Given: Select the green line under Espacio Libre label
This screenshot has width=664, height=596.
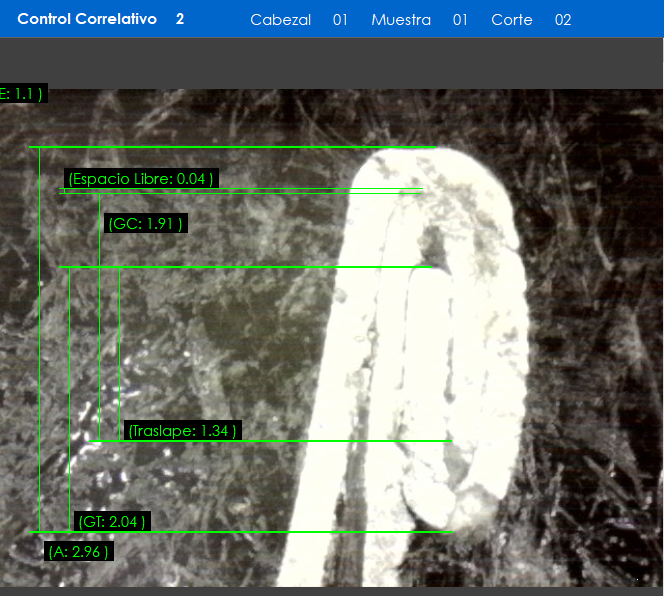Looking at the screenshot, I should [240, 189].
